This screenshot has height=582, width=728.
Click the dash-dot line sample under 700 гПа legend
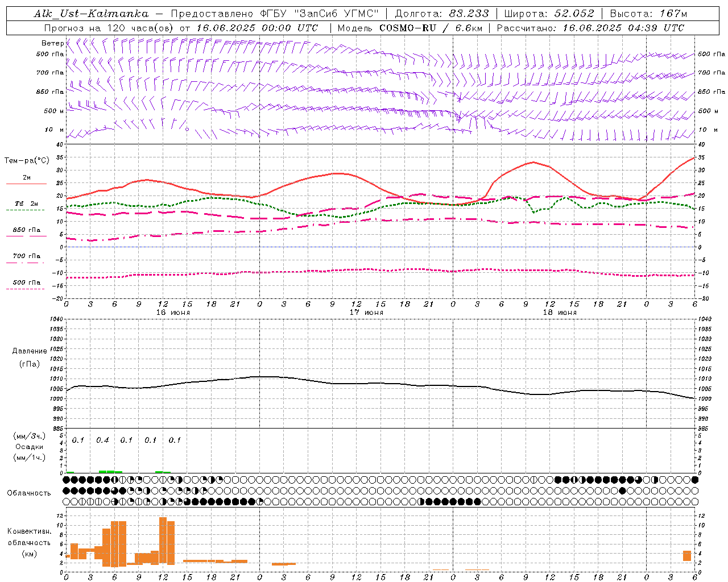tap(25, 263)
